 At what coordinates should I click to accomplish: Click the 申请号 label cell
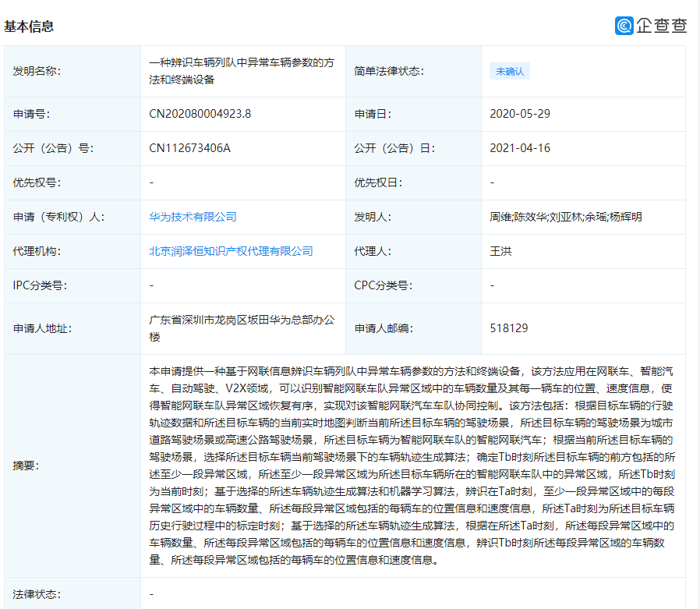72,114
